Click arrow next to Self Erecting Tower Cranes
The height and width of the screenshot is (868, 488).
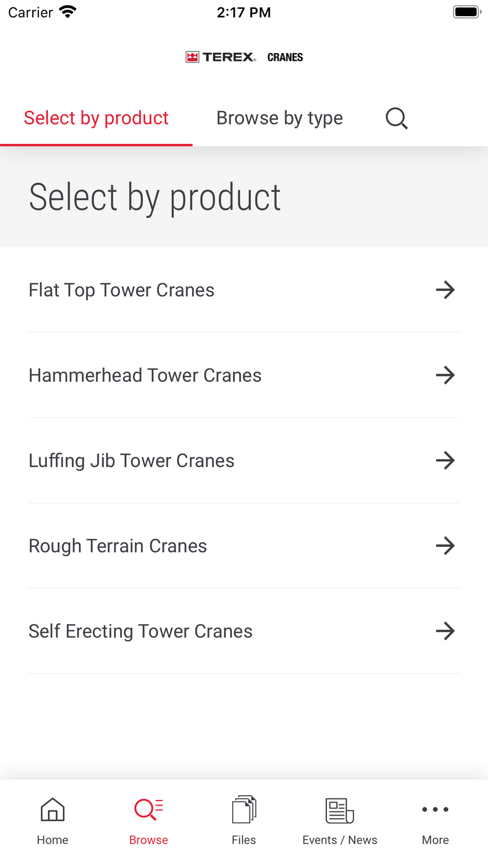click(445, 631)
